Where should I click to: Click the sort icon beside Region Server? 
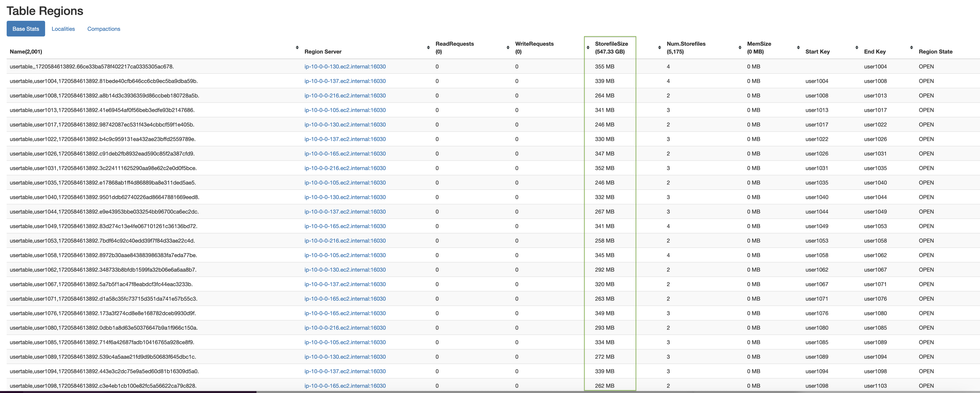click(x=297, y=47)
